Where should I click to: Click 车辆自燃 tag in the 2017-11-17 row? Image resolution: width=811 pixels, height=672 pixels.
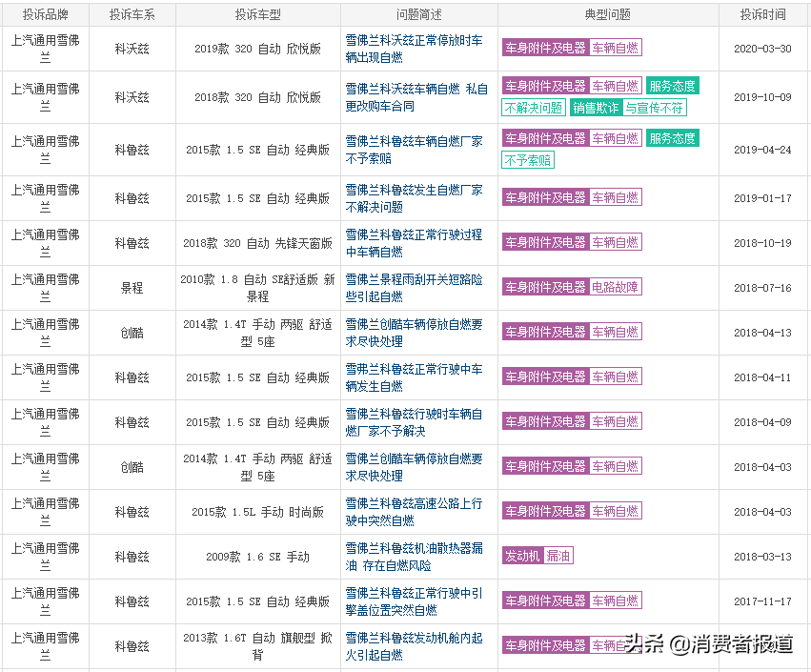pyautogui.click(x=616, y=601)
